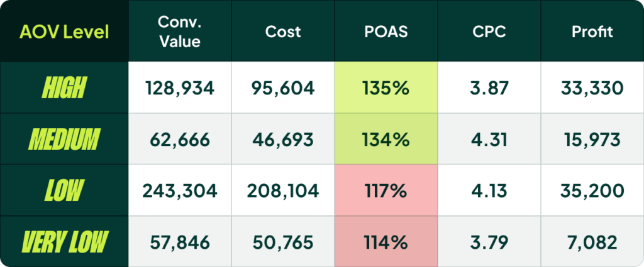Image resolution: width=644 pixels, height=267 pixels.
Task: Select the green 134% POAS cell
Action: click(x=386, y=139)
